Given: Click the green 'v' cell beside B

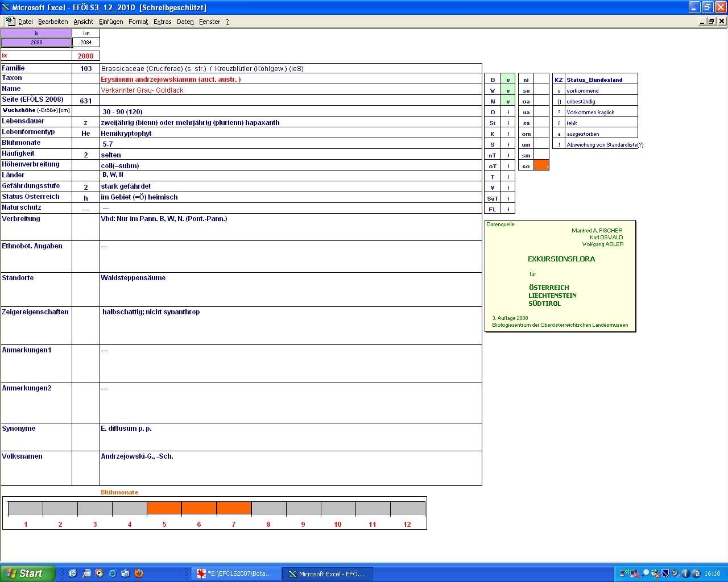Looking at the screenshot, I should click(508, 79).
